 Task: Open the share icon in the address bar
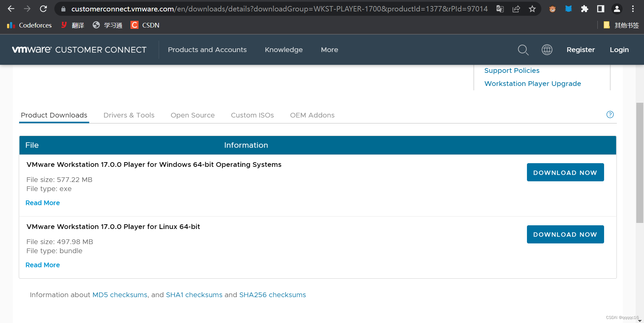click(516, 9)
